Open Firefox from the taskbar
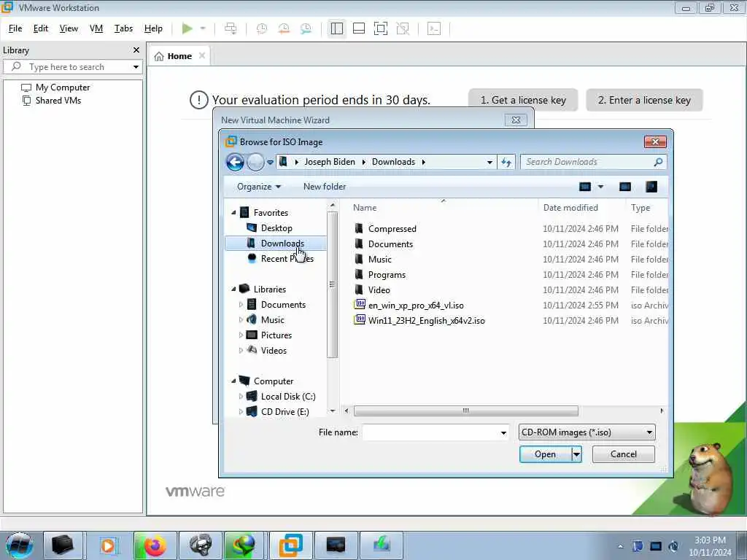Image resolution: width=747 pixels, height=560 pixels. [x=155, y=545]
